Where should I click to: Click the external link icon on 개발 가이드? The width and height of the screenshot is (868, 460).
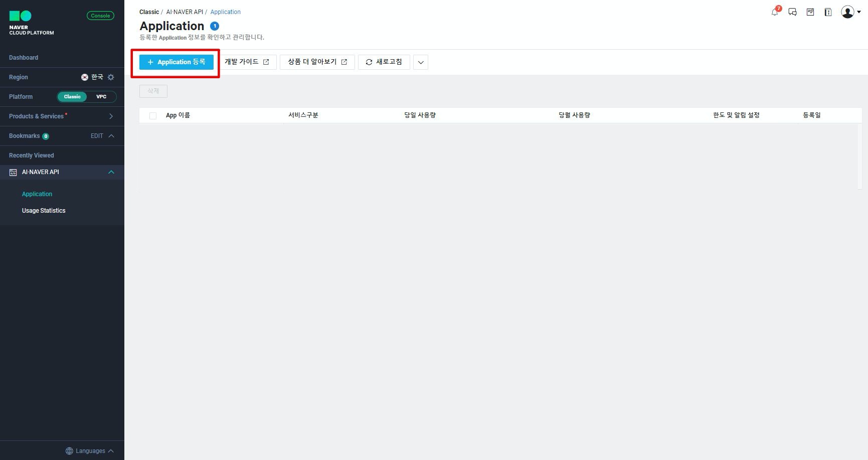point(266,62)
